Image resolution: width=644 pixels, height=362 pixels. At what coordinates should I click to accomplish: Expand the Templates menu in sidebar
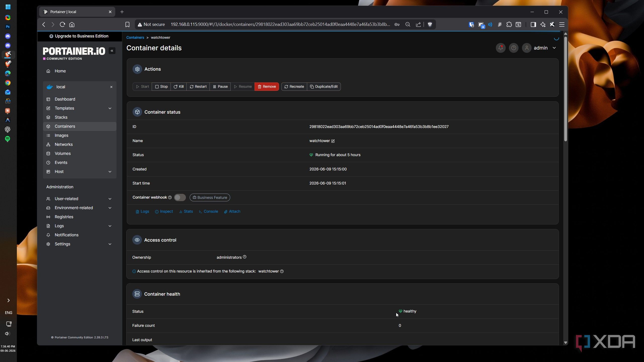click(x=80, y=108)
